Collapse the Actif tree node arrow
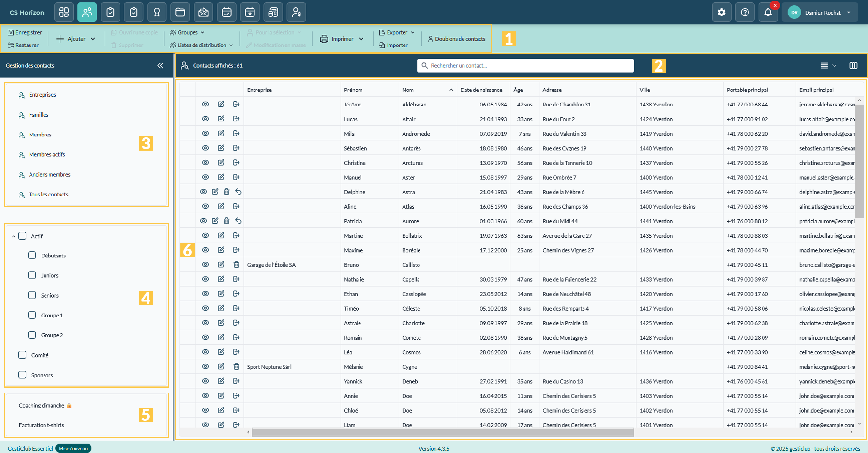 point(13,236)
